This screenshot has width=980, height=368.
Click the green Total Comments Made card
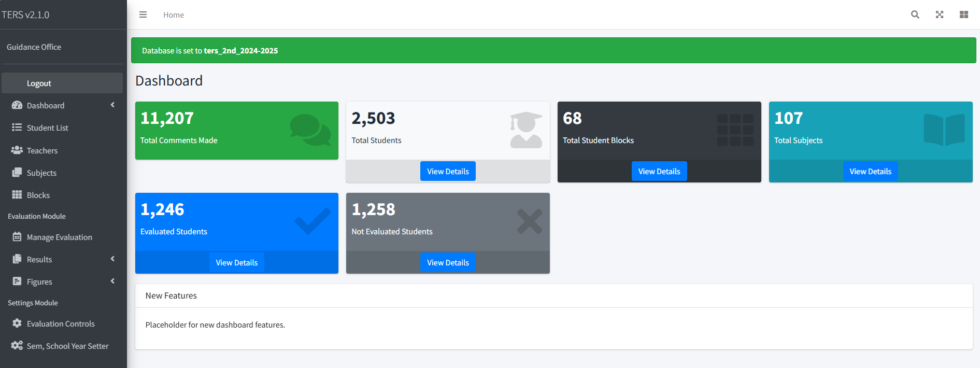point(236,131)
